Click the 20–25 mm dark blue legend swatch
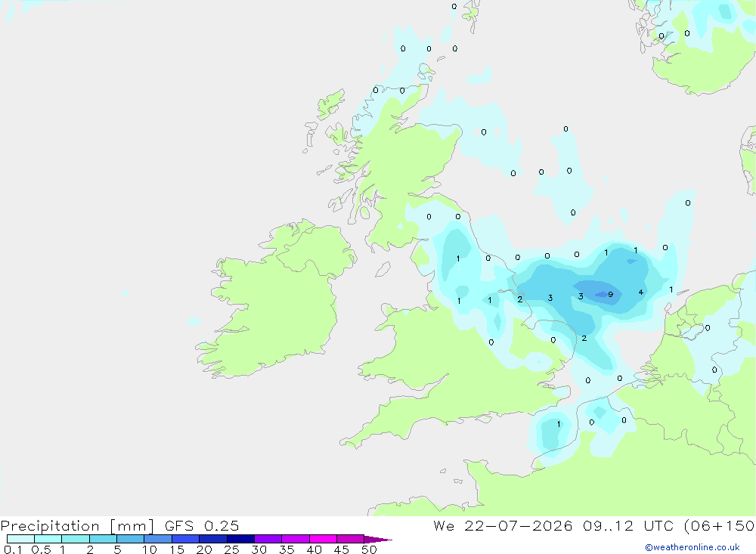Screen dimensions: 756x554 [x=213, y=539]
